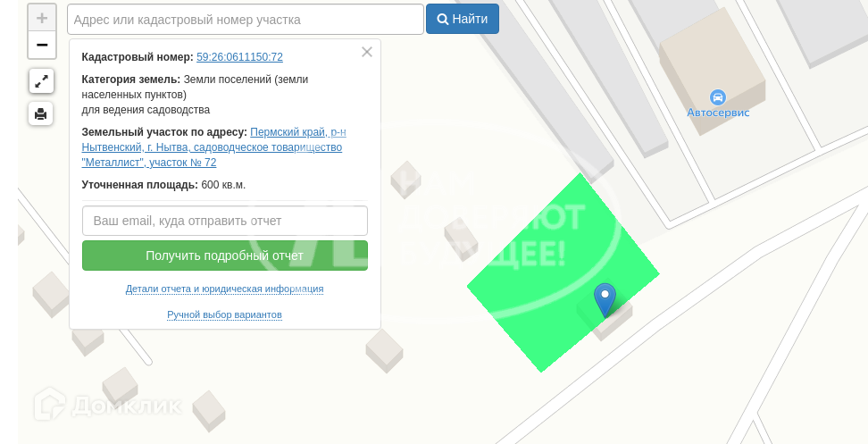Click the magnifier icon in Найти button
868x444 pixels.
point(442,20)
